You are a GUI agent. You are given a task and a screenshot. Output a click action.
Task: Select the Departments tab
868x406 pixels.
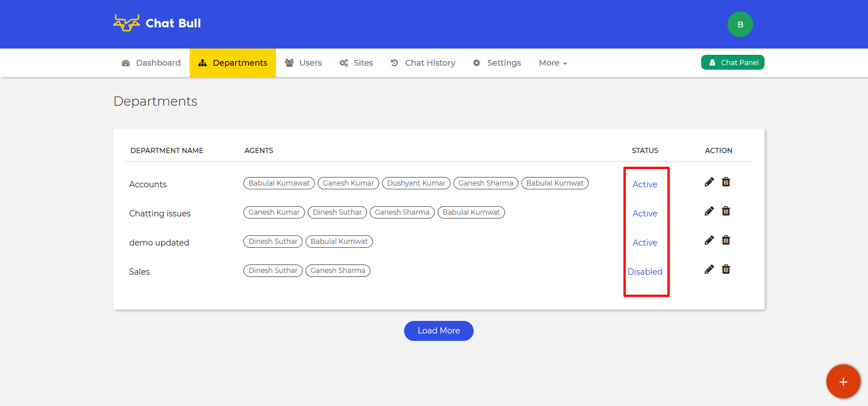coord(233,63)
